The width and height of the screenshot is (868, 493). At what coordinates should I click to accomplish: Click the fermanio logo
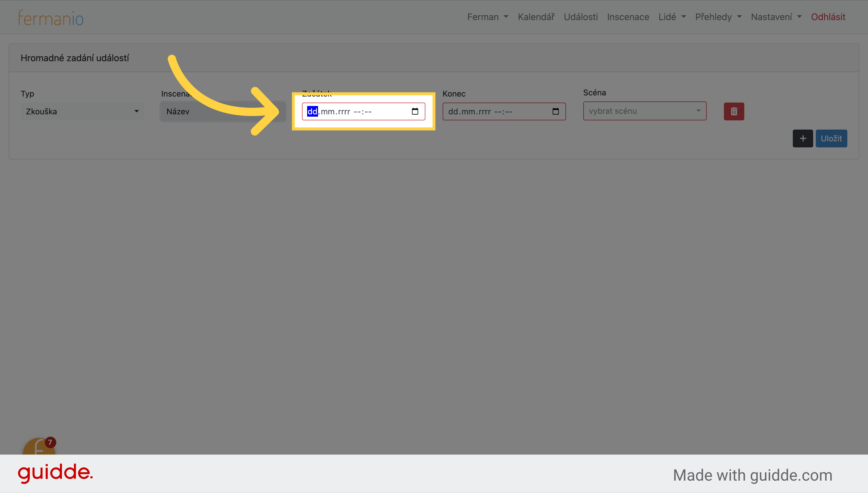[51, 18]
